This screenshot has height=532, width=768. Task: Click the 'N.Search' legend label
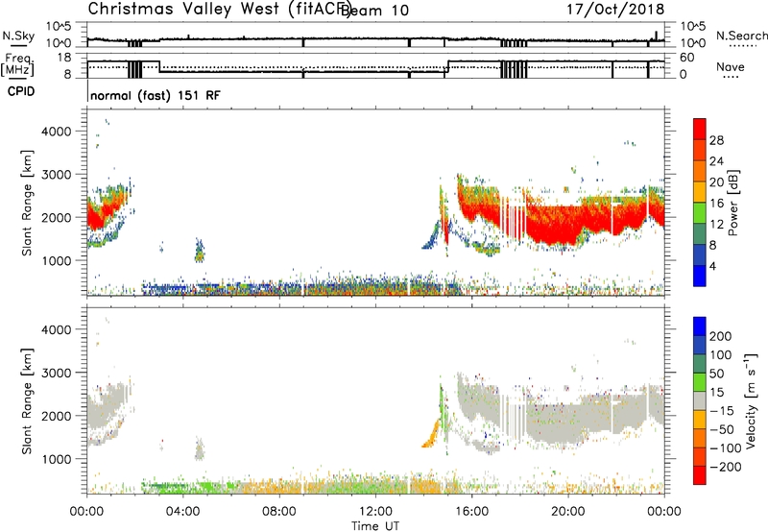click(x=742, y=36)
